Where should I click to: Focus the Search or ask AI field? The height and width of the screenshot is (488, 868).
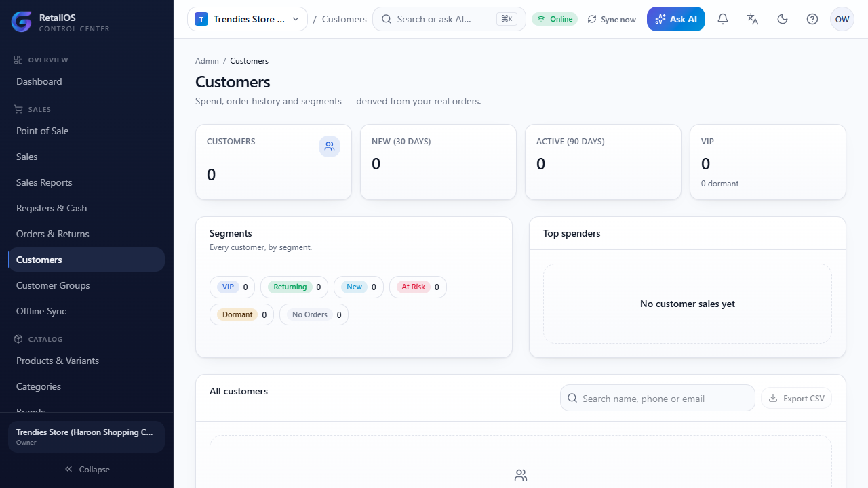(x=449, y=19)
